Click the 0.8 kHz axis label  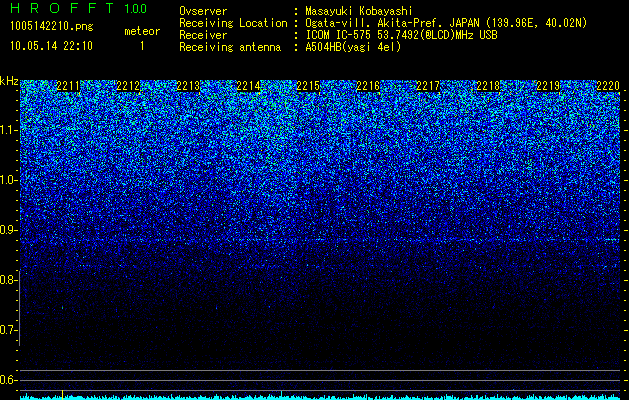pos(8,280)
